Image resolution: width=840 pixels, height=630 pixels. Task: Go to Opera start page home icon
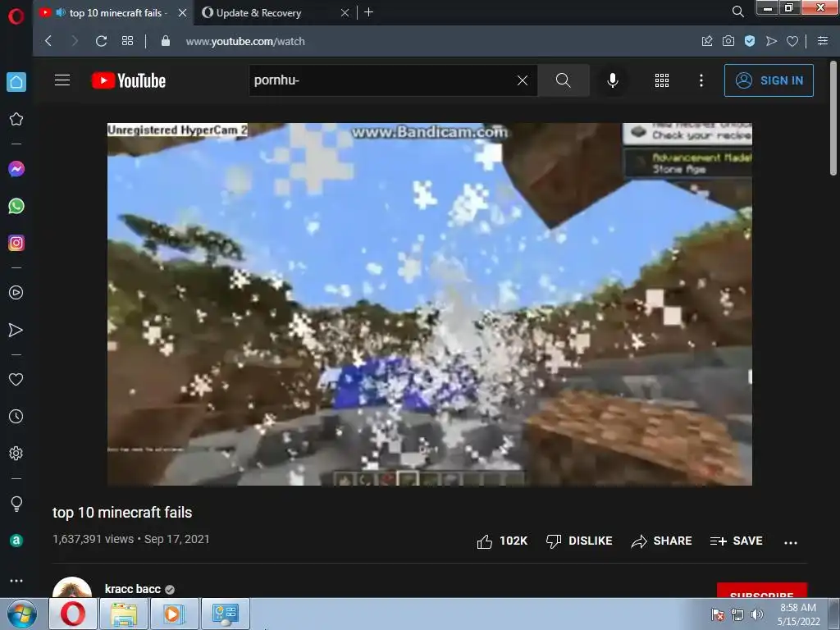pyautogui.click(x=16, y=82)
